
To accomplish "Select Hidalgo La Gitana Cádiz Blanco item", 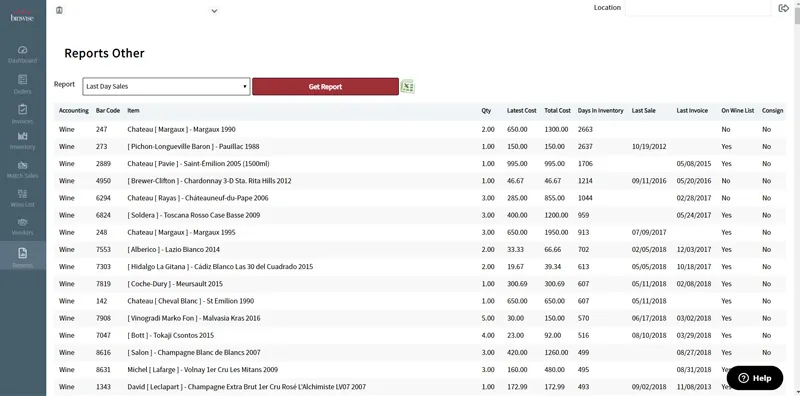I will coord(220,266).
